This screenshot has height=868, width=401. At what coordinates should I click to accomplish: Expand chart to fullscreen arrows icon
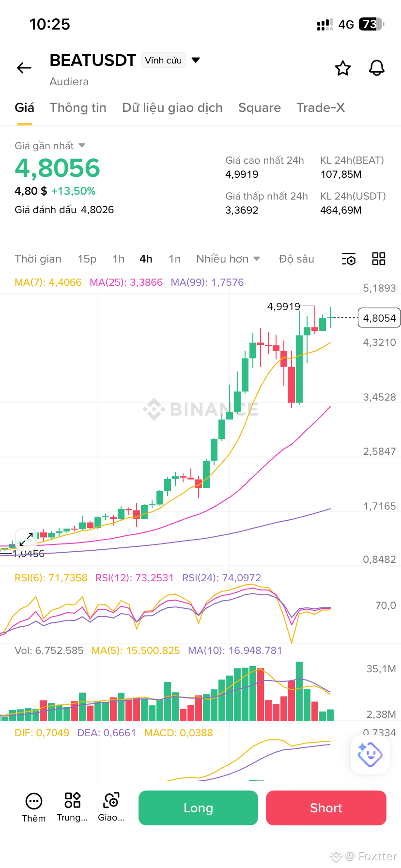[26, 539]
